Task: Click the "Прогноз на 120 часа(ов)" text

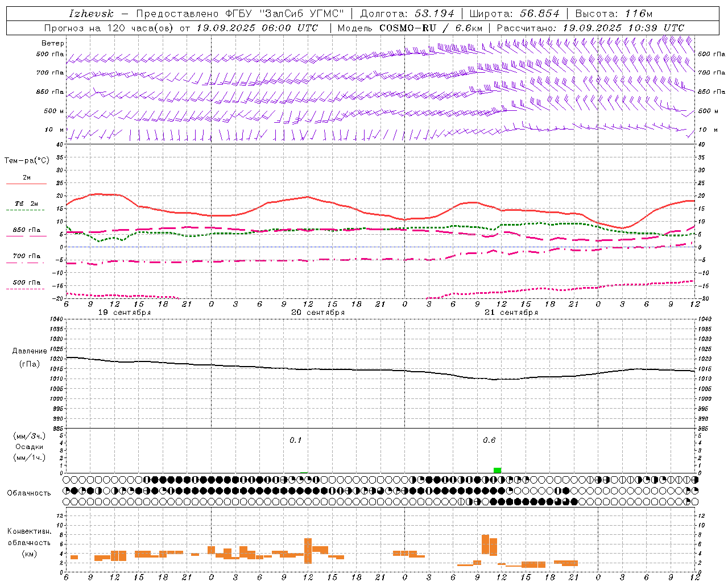Action: 109,28
